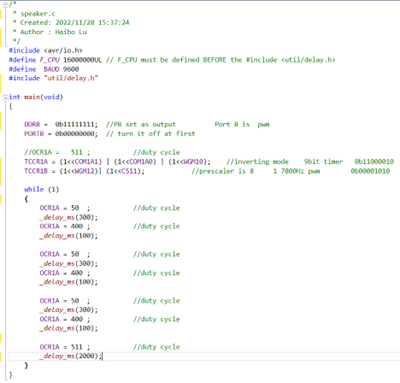The height and width of the screenshot is (383, 400).
Task: Click the '0b11000010' comment value
Action: pos(374,162)
